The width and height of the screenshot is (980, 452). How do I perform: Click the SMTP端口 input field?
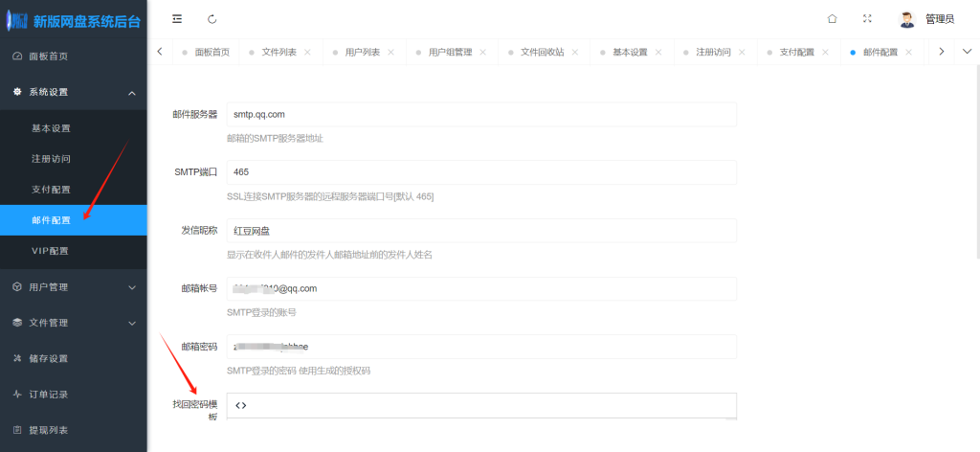tap(481, 172)
